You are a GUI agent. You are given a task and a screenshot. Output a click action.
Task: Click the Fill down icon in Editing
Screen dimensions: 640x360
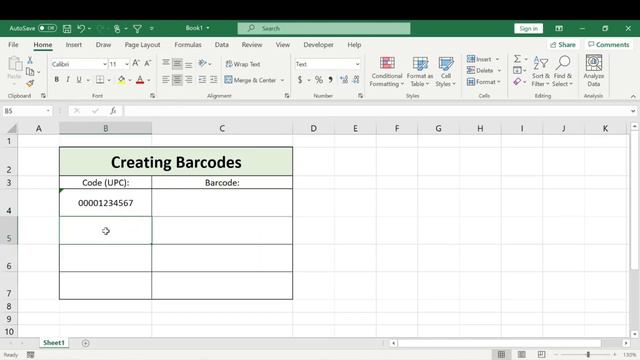click(x=517, y=71)
